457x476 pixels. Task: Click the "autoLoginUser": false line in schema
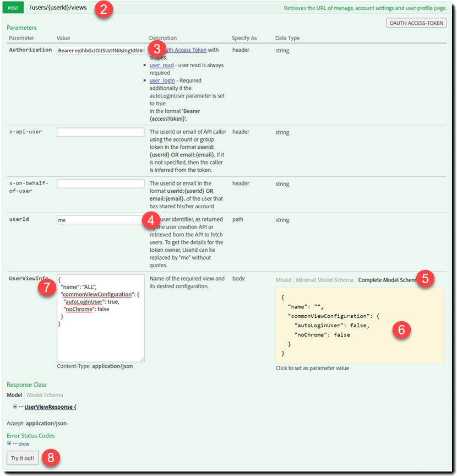pyautogui.click(x=331, y=326)
